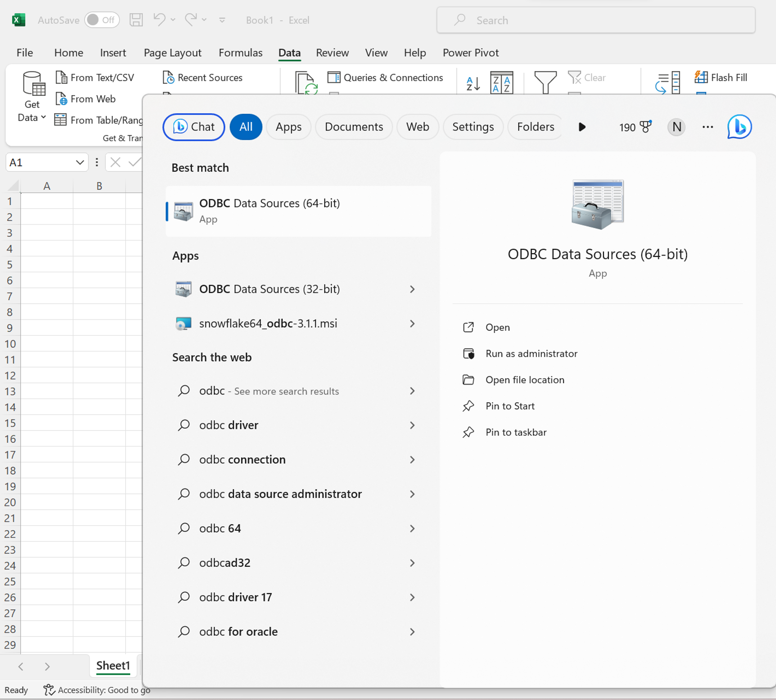Click the Save disk icon
The width and height of the screenshot is (776, 700).
pos(136,20)
